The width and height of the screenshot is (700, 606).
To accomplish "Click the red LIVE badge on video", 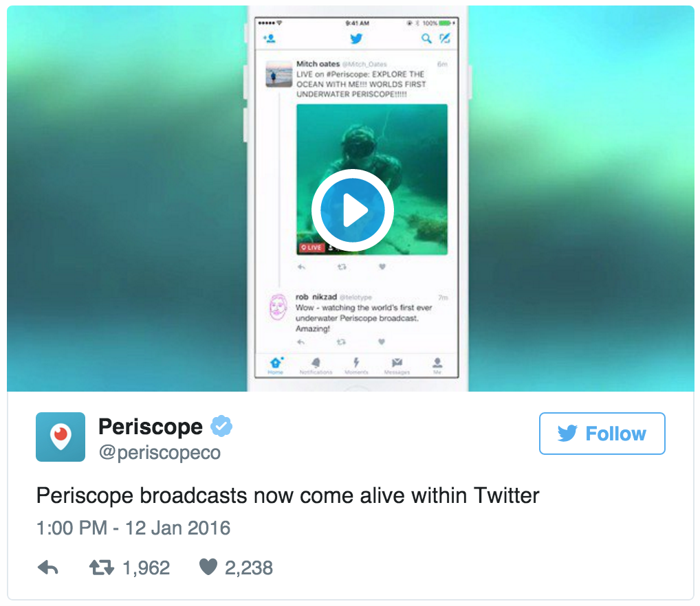I will click(x=311, y=247).
